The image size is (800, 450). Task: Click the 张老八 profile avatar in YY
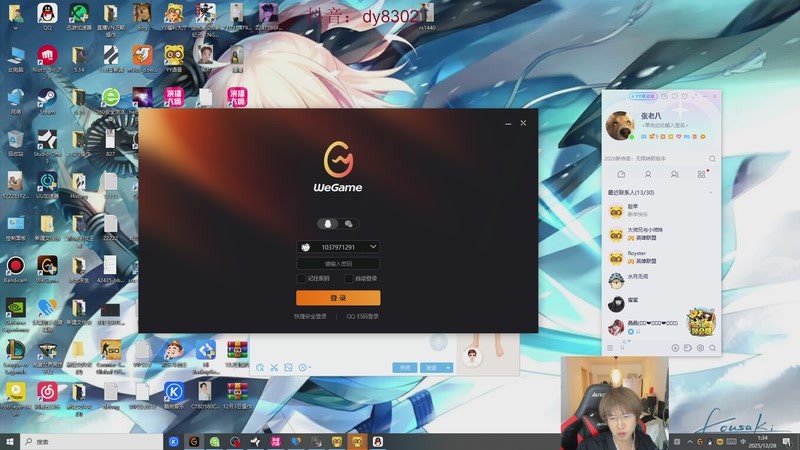620,126
